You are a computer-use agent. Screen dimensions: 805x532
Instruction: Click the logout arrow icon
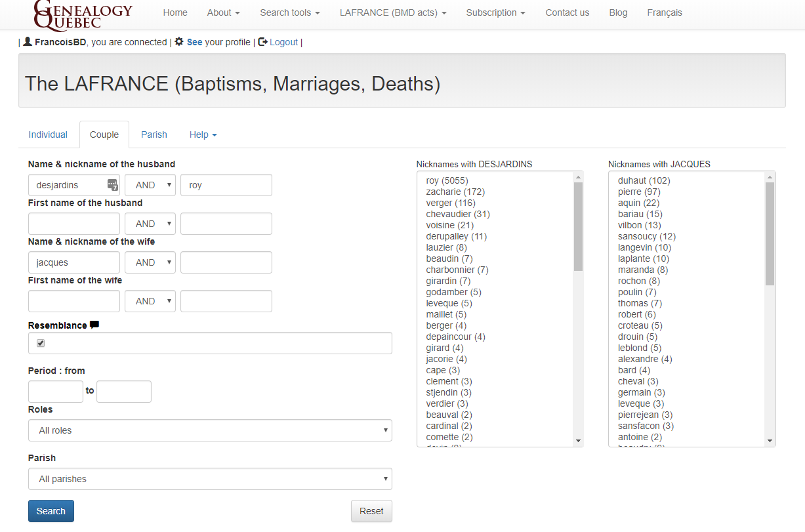[x=262, y=42]
